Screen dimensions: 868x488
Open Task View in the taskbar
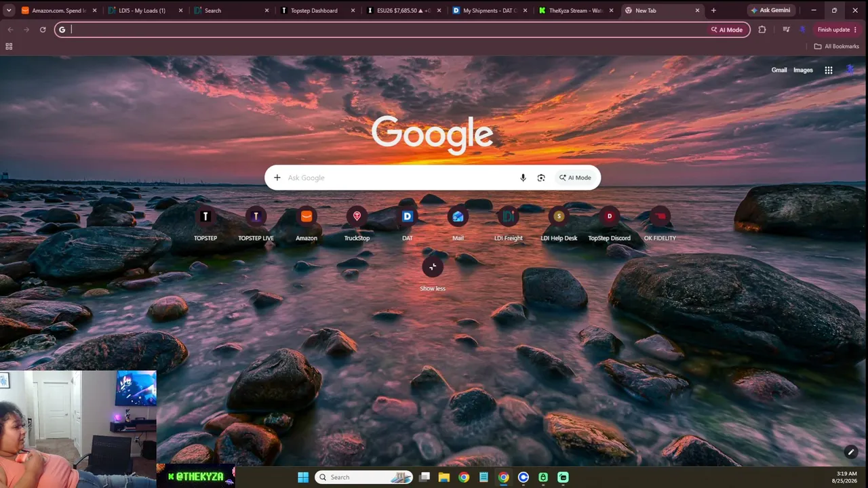coord(425,477)
